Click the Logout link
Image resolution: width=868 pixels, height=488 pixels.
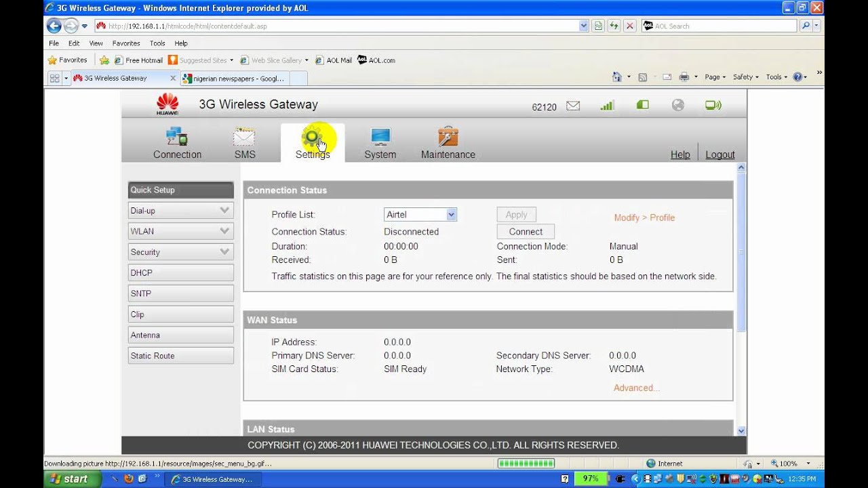[720, 155]
